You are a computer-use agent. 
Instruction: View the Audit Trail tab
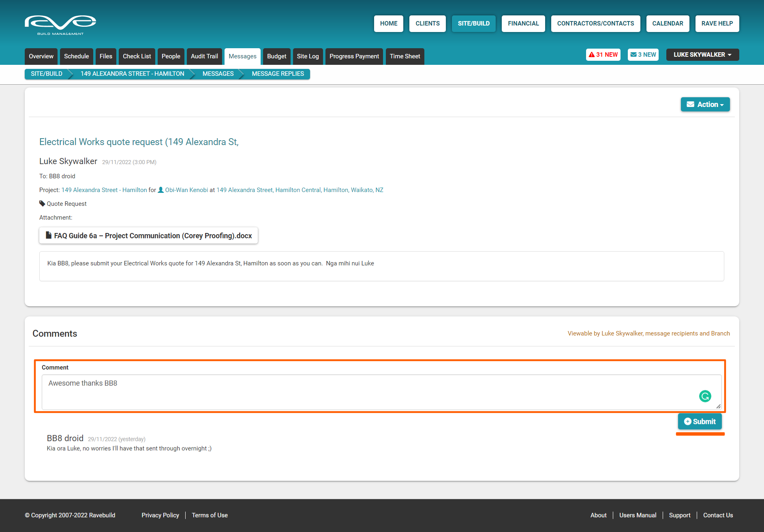click(x=205, y=56)
